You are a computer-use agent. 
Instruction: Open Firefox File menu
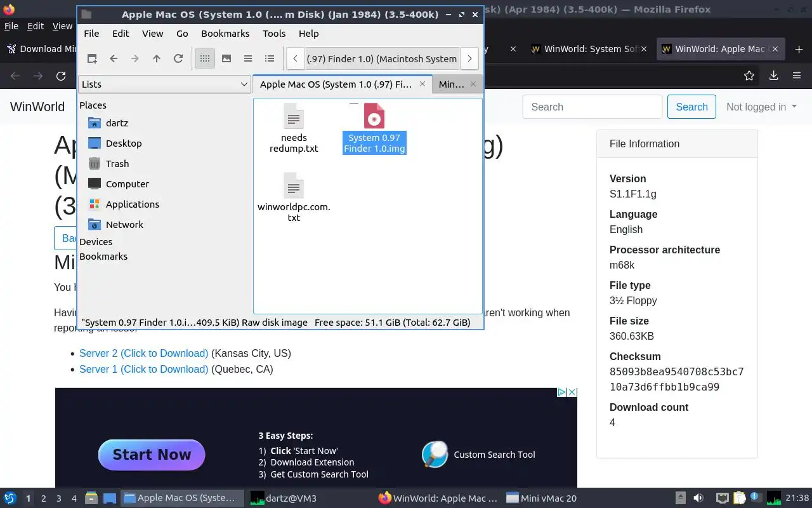coord(11,26)
